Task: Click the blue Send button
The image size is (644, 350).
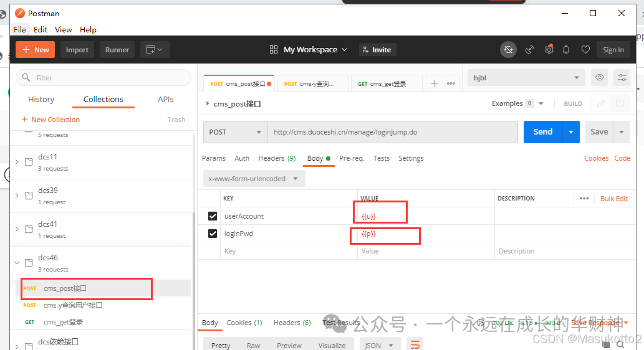Action: [x=543, y=132]
